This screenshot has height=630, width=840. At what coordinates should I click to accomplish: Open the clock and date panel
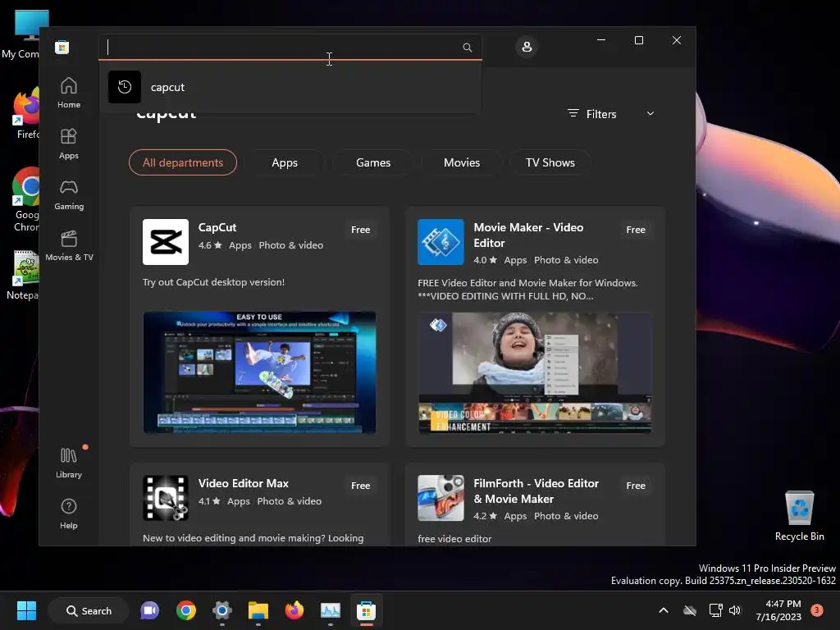pyautogui.click(x=778, y=610)
